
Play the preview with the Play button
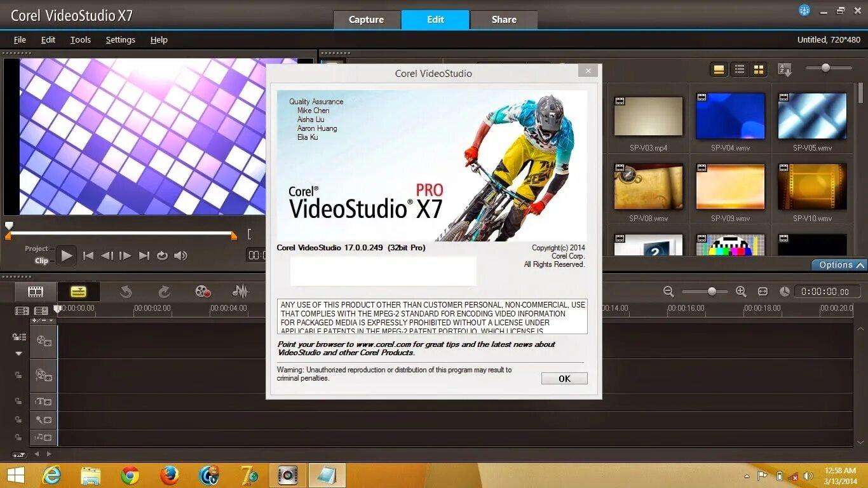click(x=67, y=256)
